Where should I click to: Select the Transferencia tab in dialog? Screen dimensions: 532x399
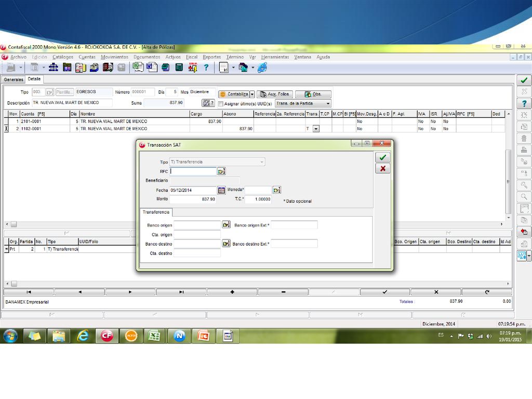tap(156, 212)
